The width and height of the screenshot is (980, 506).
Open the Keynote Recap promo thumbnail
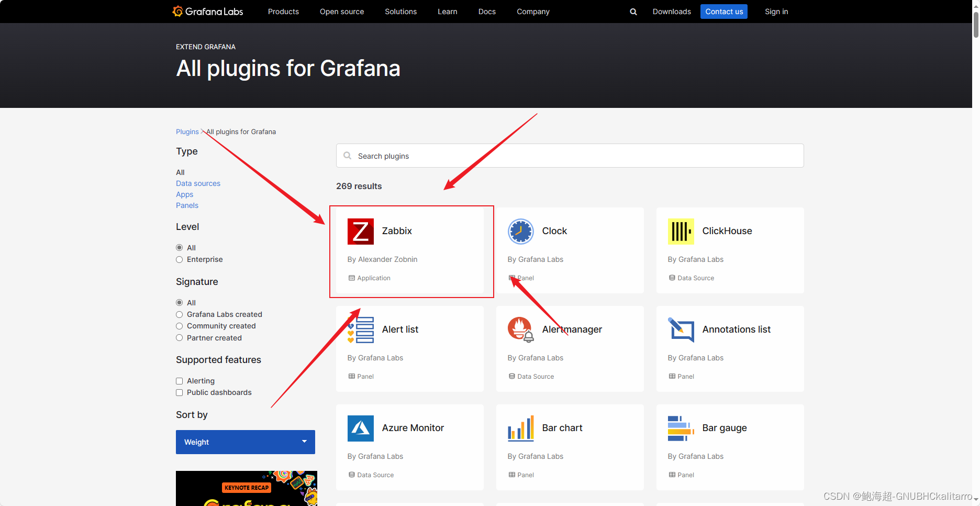coord(247,488)
